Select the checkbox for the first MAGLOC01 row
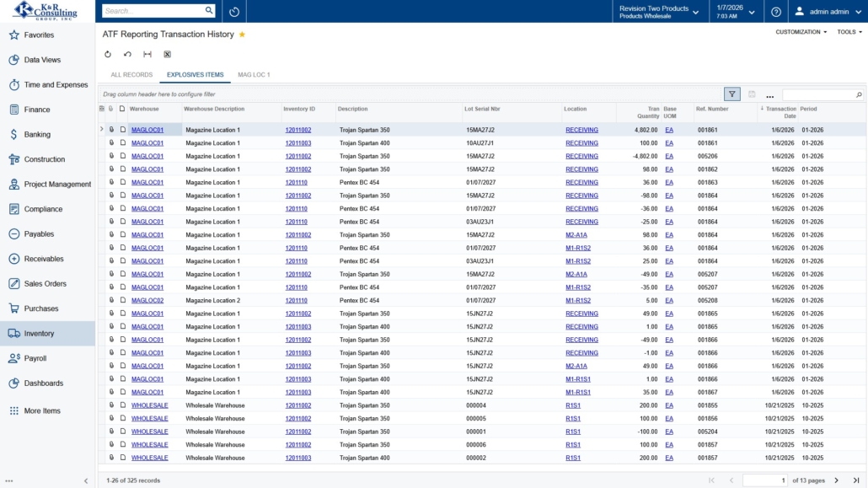Viewport: 868px width, 488px height. click(122, 130)
